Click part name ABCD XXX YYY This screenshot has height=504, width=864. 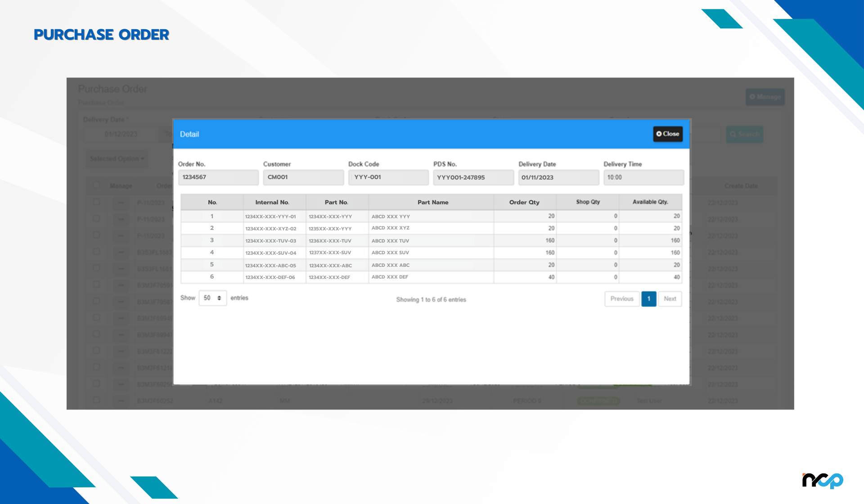[391, 216]
